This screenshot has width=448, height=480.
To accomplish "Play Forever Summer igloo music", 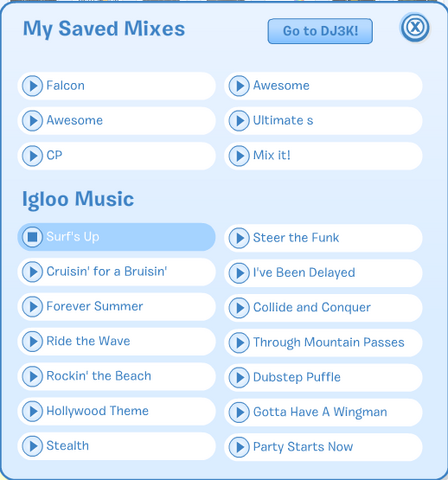I will [x=32, y=307].
